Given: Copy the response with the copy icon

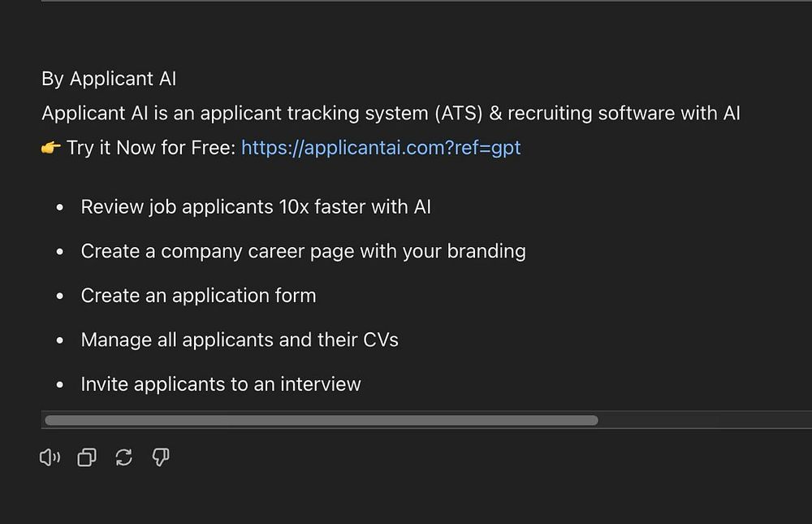Looking at the screenshot, I should pyautogui.click(x=87, y=458).
